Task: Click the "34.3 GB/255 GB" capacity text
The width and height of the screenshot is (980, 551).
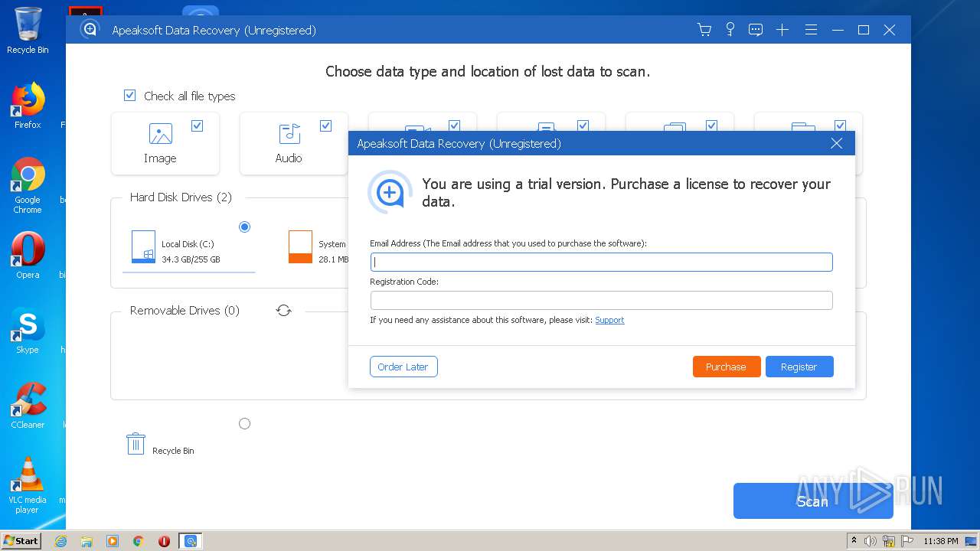Action: coord(191,259)
